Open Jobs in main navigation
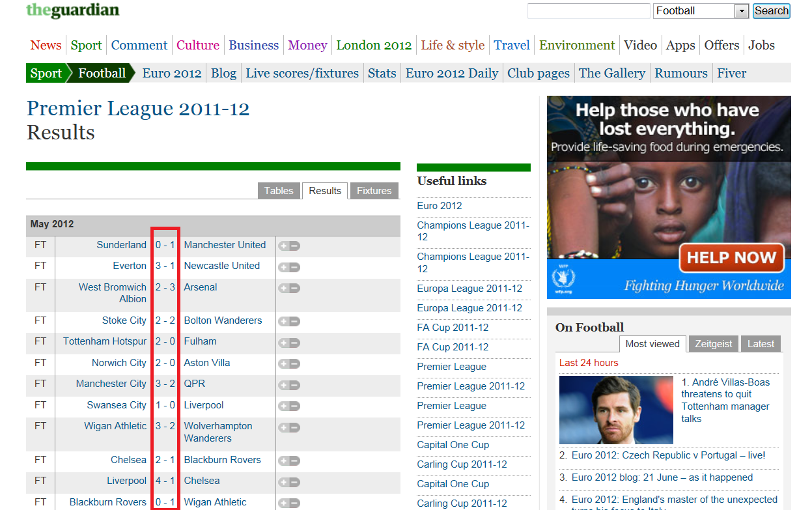This screenshot has width=812, height=510. (x=761, y=45)
